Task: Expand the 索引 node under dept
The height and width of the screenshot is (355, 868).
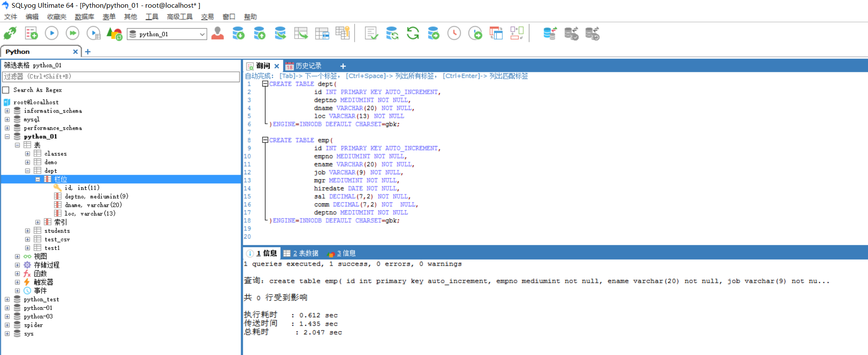Action: click(x=38, y=222)
